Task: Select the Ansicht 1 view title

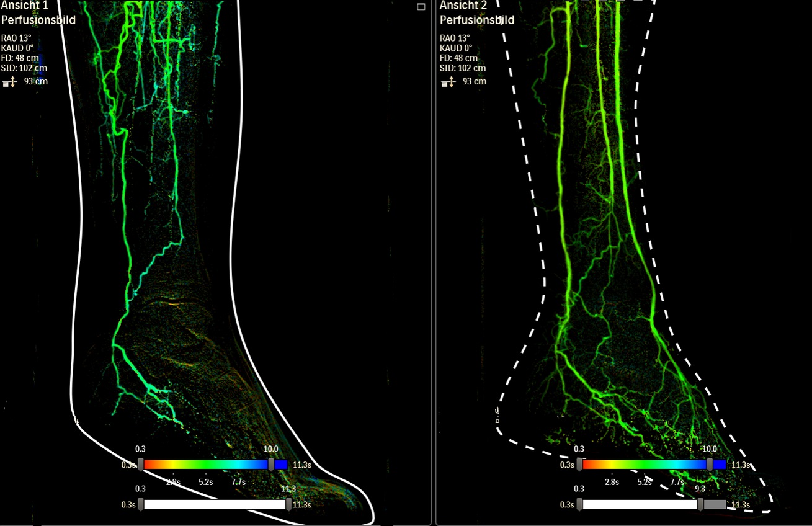Action: tap(25, 6)
